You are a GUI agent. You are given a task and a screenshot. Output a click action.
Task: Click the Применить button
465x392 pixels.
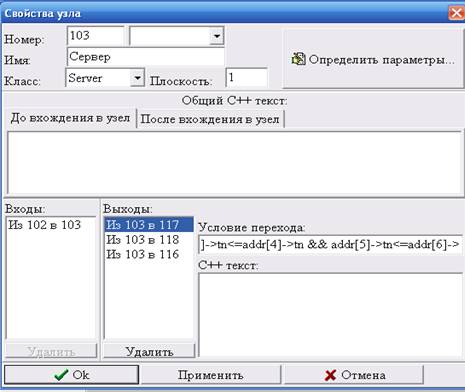pyautogui.click(x=210, y=375)
